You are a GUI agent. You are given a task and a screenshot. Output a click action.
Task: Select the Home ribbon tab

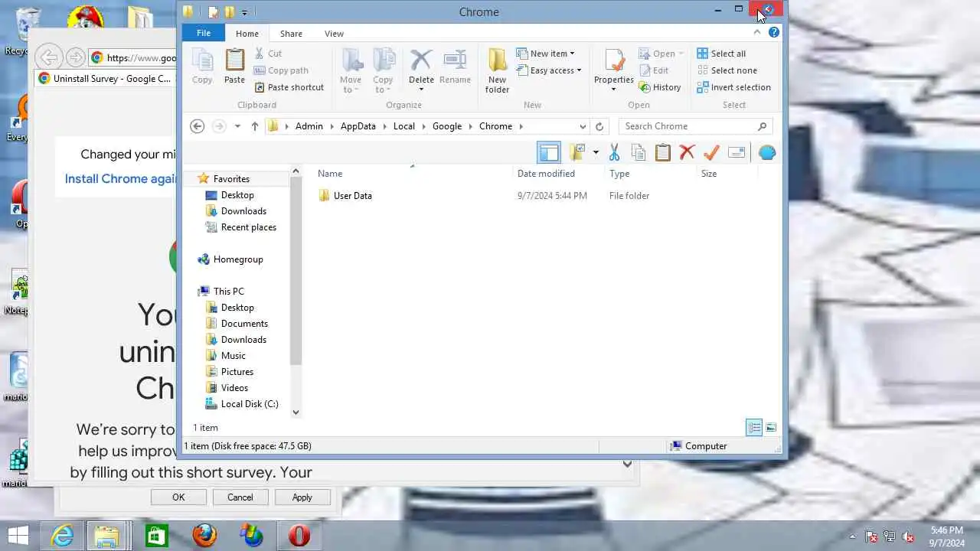tap(247, 33)
